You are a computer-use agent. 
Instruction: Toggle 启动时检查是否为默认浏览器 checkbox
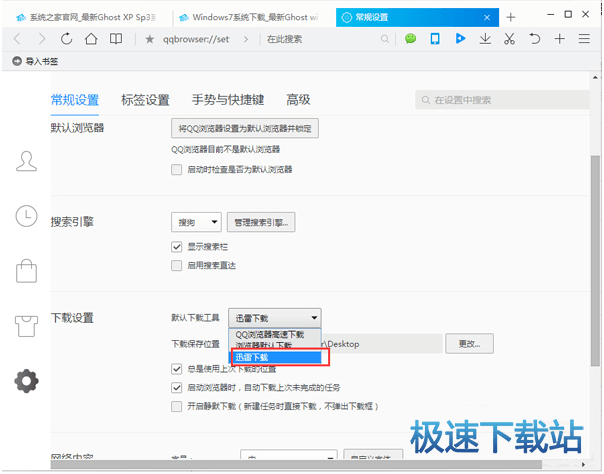pos(176,169)
